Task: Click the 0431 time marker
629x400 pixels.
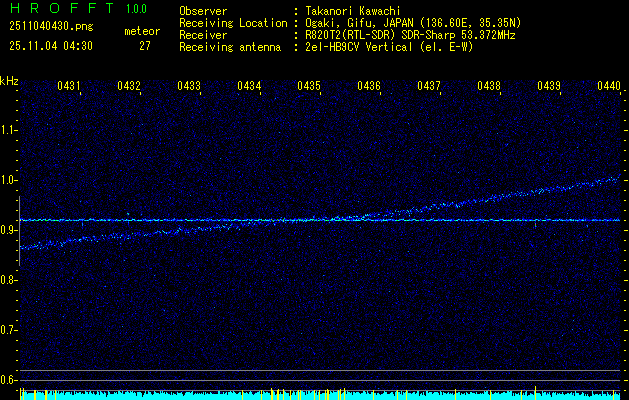Action: (69, 87)
